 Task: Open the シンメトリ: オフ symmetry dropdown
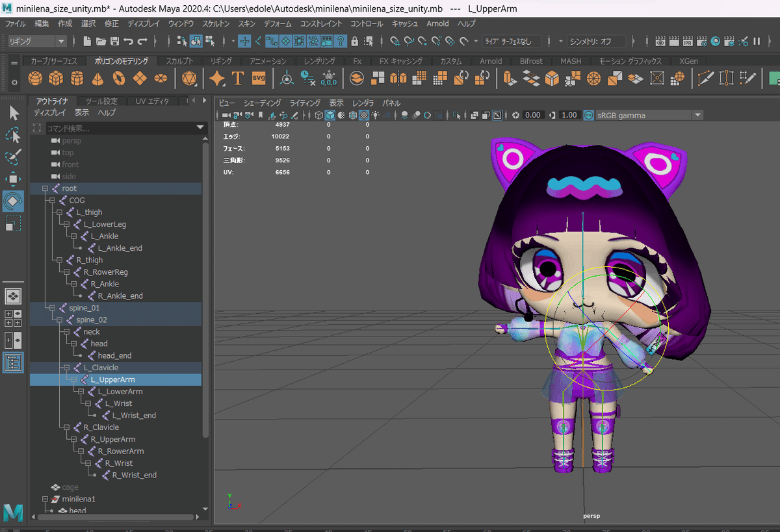[x=597, y=41]
